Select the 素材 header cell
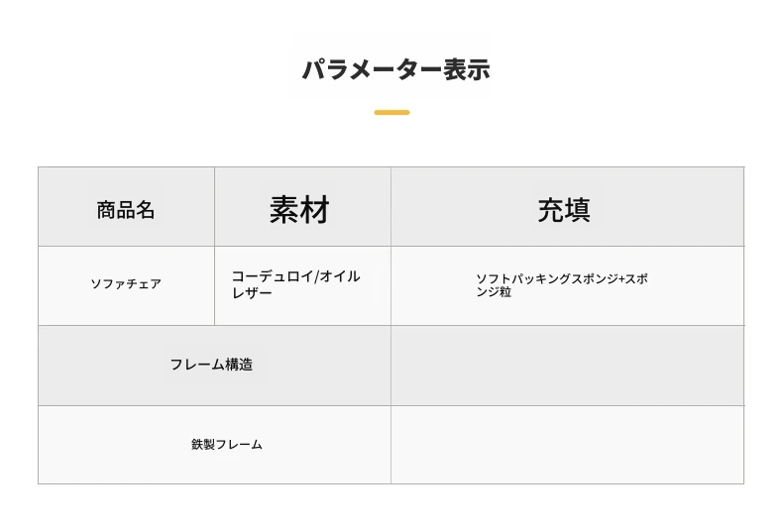 (x=302, y=207)
